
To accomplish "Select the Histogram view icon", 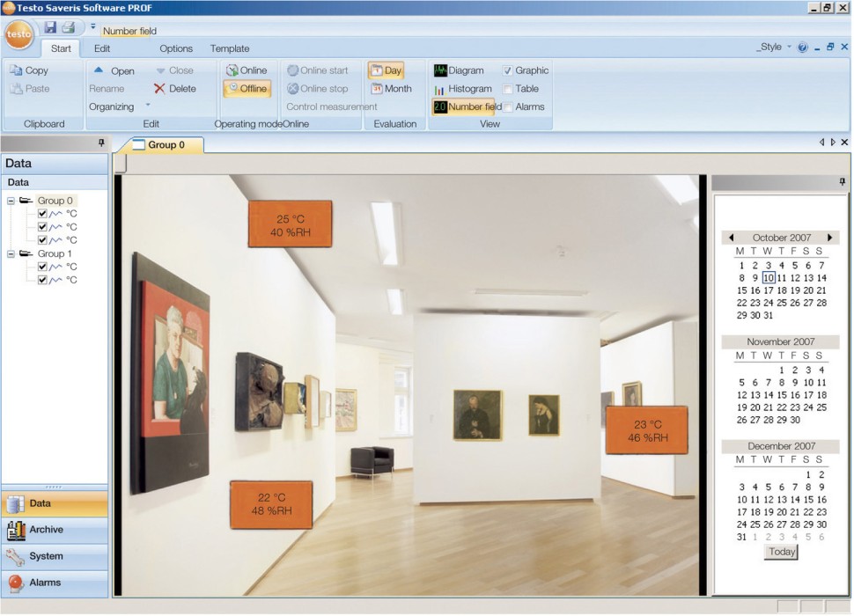I will click(x=440, y=89).
